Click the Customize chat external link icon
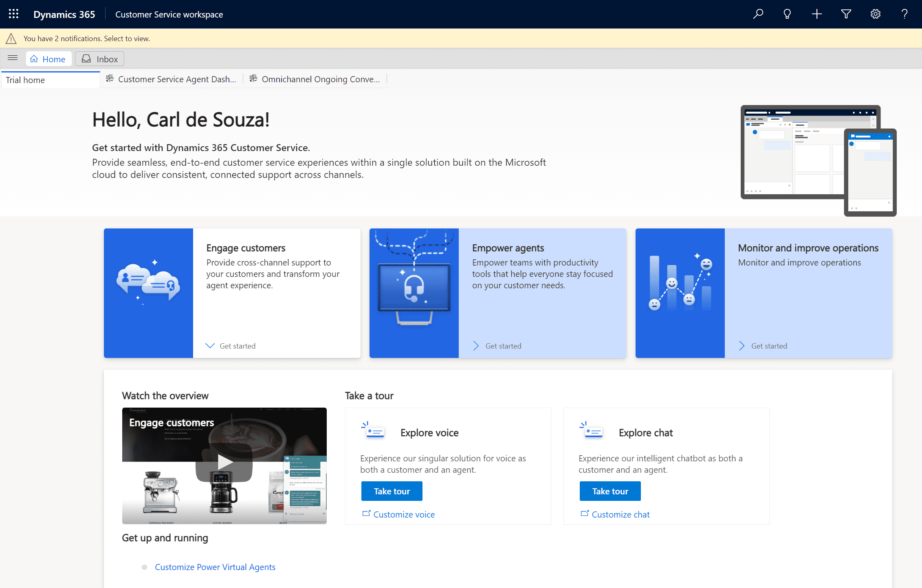Screen dimensions: 922x588 pyautogui.click(x=585, y=513)
